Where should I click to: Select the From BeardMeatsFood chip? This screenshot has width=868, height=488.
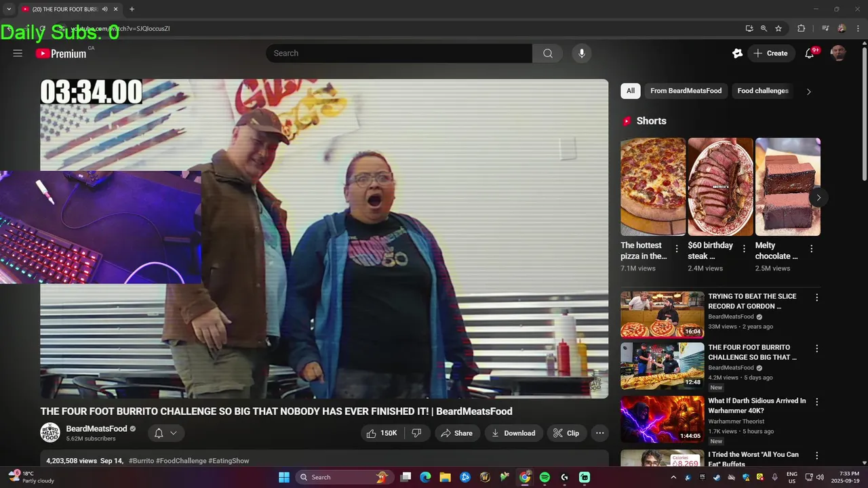[x=686, y=91]
